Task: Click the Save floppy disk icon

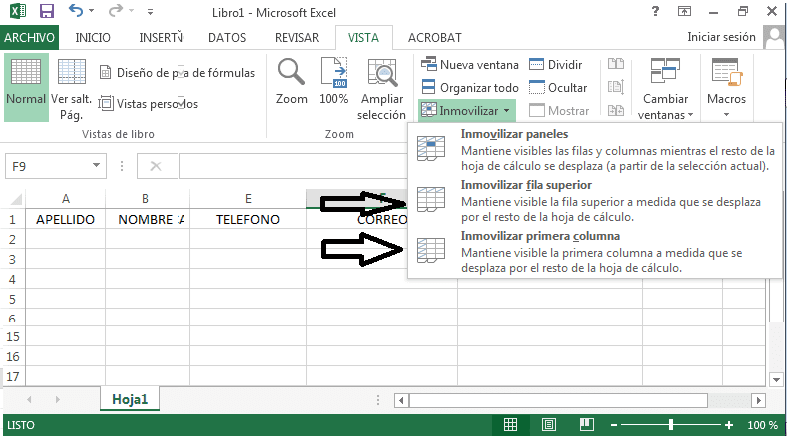Action: tap(47, 11)
